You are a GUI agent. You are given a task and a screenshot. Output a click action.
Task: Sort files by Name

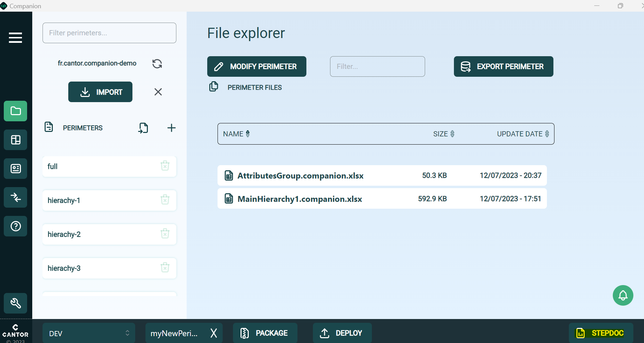(236, 134)
